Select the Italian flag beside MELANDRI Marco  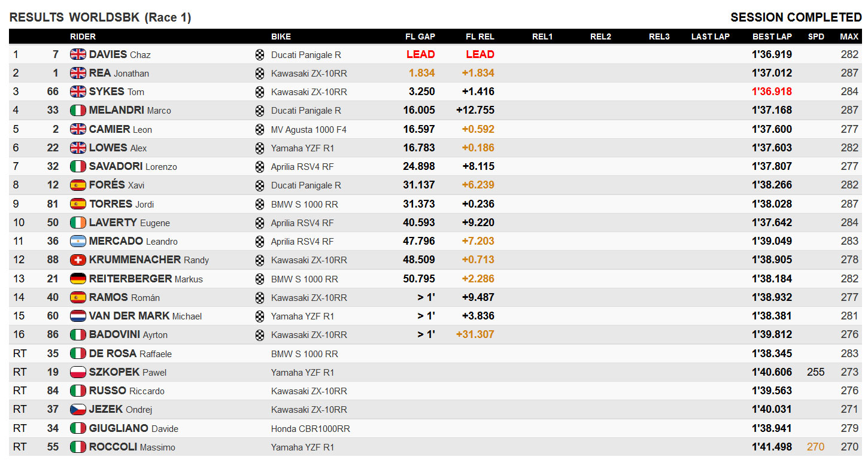pyautogui.click(x=78, y=110)
